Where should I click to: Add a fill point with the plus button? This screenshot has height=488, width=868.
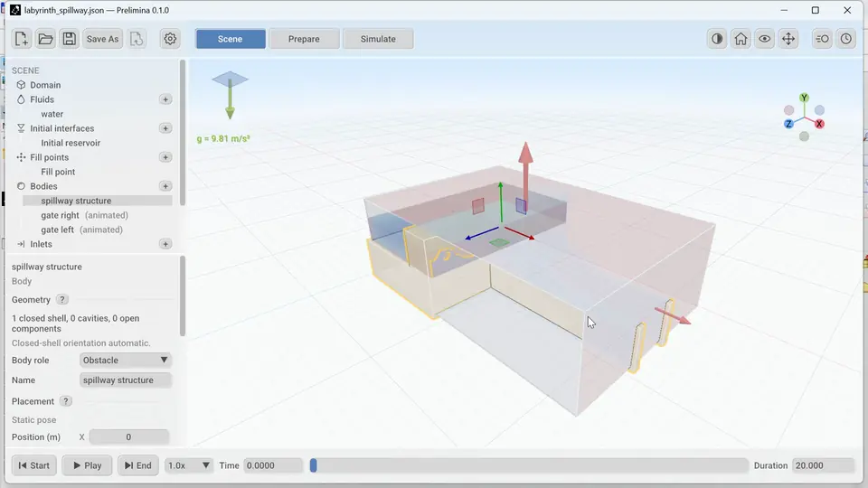pos(165,157)
